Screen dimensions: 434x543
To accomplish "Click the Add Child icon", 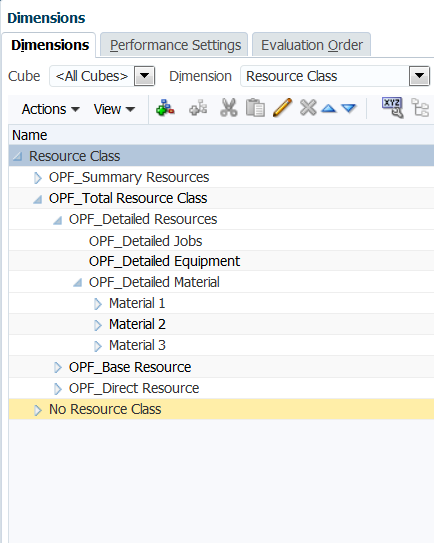I will coord(165,108).
